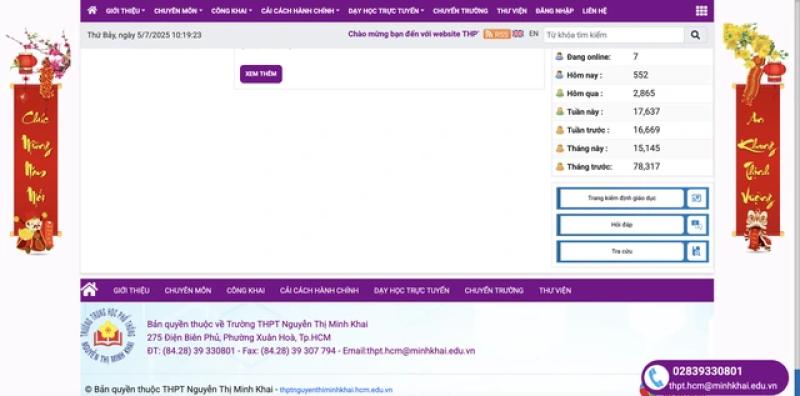Open the LIÊN HỆ menu item
800x396 pixels.
pyautogui.click(x=594, y=11)
